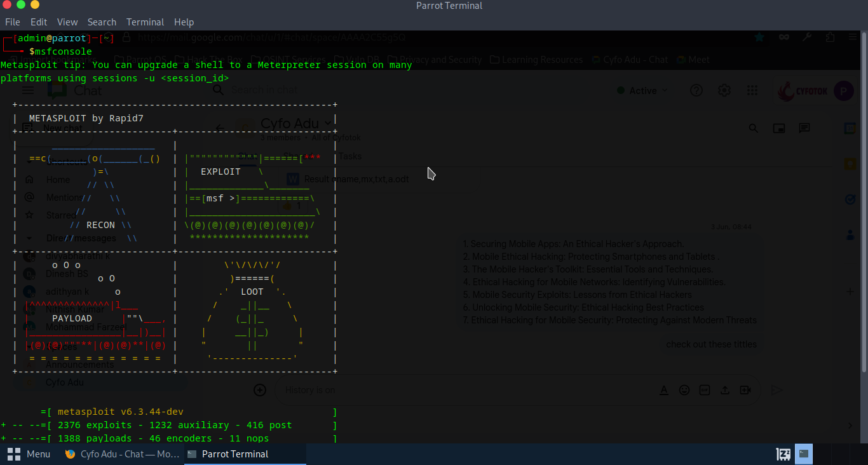Image resolution: width=868 pixels, height=465 pixels.
Task: Click the plus add-ons icon in side panel
Action: coord(850,291)
